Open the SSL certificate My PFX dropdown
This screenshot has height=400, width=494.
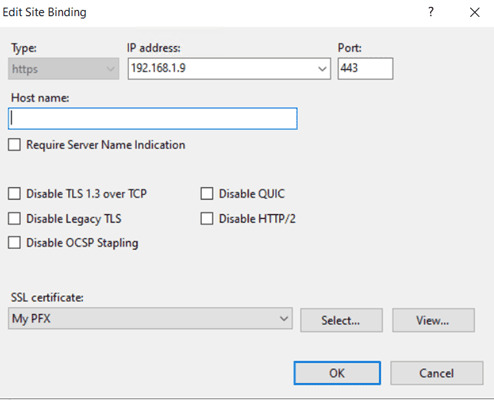click(x=150, y=318)
